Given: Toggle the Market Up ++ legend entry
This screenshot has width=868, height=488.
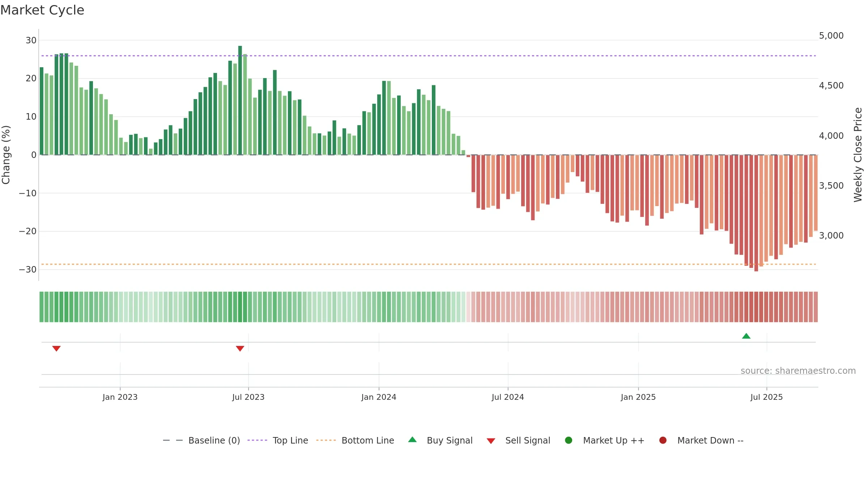Looking at the screenshot, I should point(605,441).
